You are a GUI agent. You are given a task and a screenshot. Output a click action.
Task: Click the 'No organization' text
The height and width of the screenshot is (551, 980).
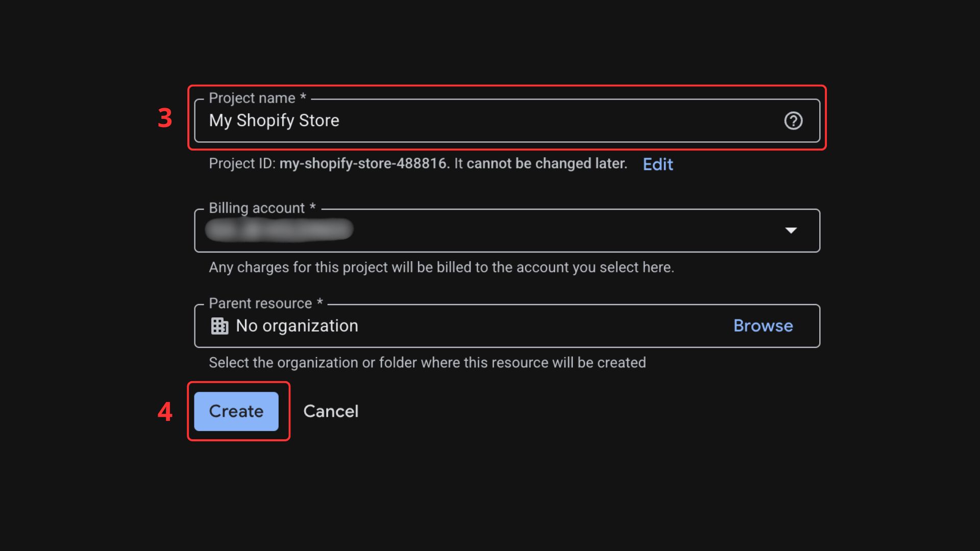[x=297, y=326]
